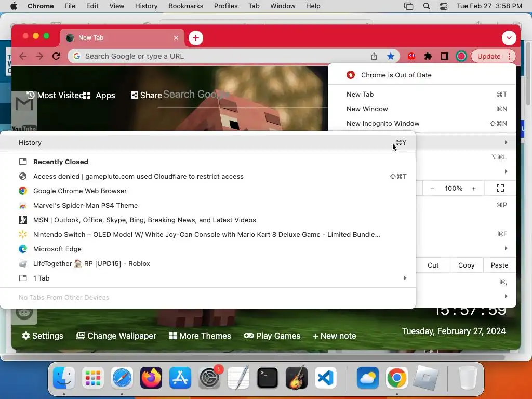Open Trash from the Dock
This screenshot has height=399, width=532.
[468, 378]
